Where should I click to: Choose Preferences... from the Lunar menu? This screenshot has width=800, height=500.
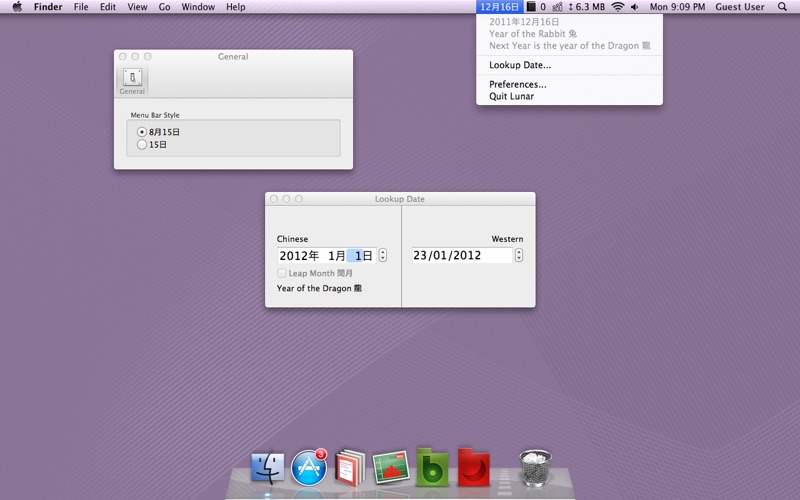tap(517, 85)
